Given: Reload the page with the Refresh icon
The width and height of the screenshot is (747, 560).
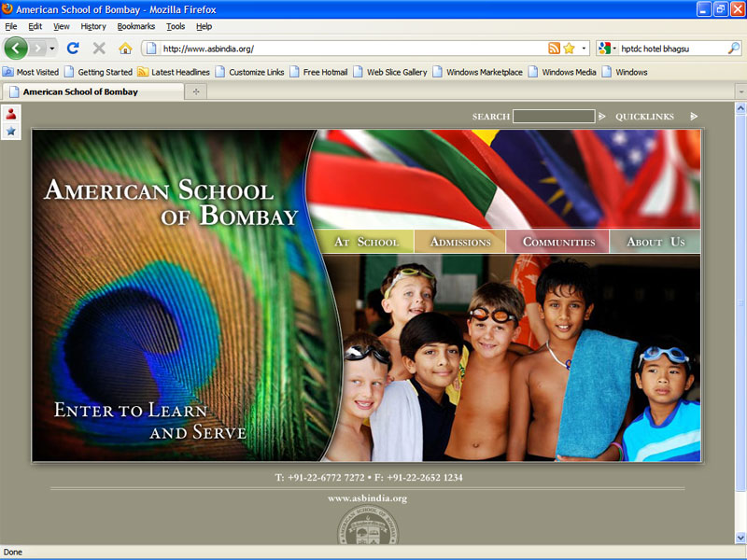Looking at the screenshot, I should point(73,49).
